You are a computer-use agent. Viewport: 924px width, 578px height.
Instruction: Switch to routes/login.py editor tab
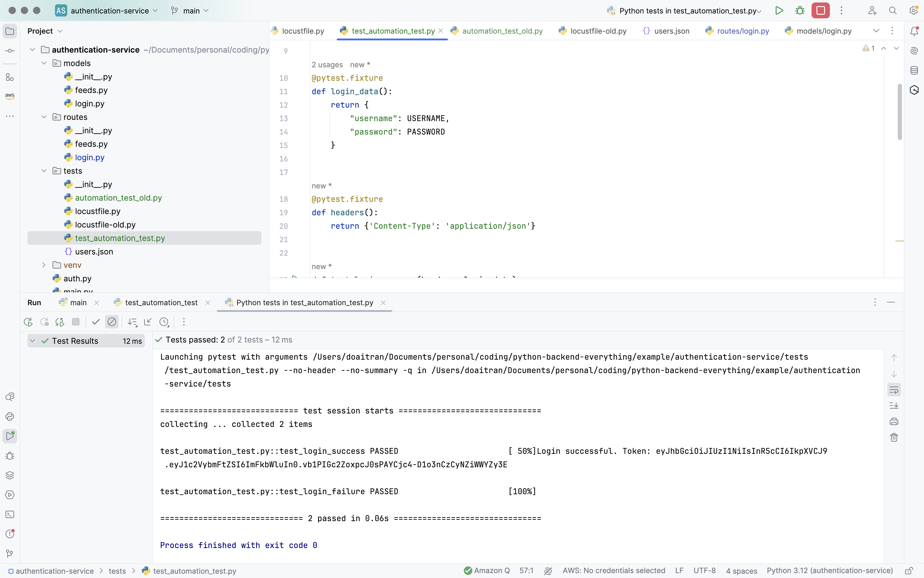[x=737, y=31]
